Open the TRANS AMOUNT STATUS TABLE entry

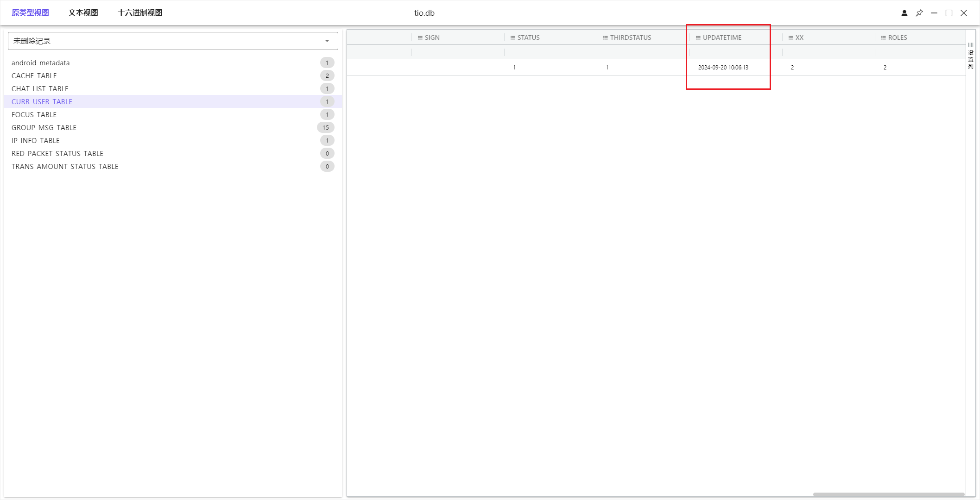(x=173, y=166)
